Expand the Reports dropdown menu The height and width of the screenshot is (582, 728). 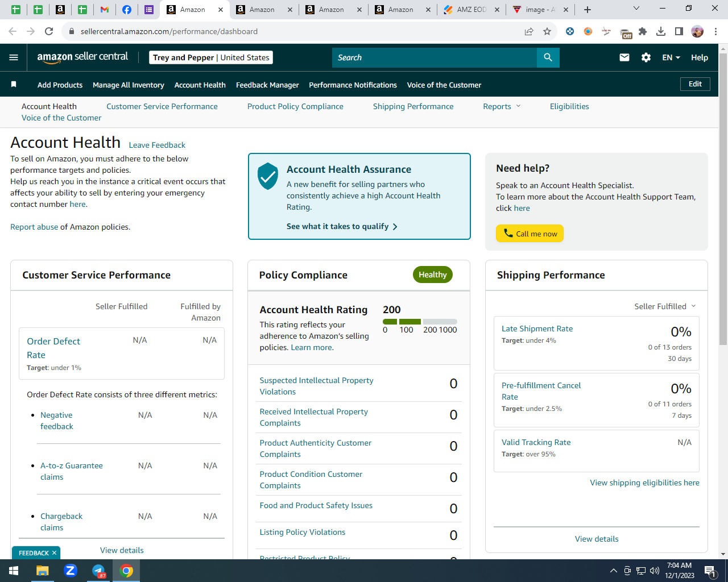(502, 106)
